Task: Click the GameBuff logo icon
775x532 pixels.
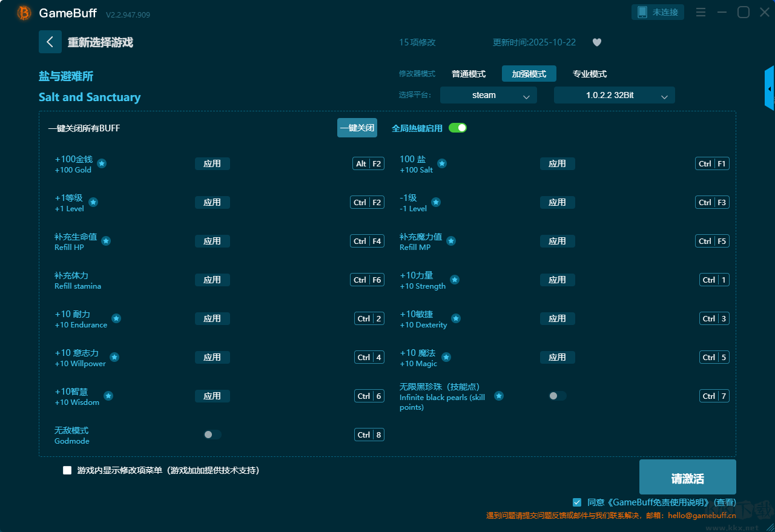Action: (x=24, y=13)
